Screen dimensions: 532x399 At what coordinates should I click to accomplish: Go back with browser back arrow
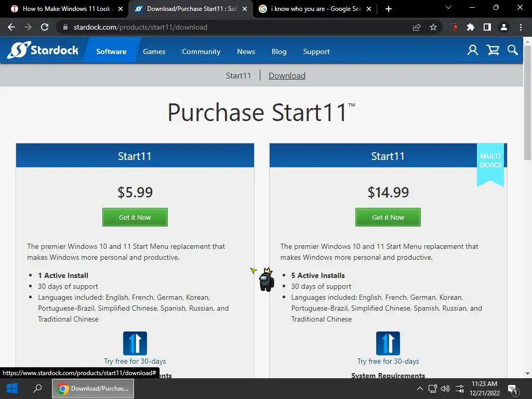point(11,27)
